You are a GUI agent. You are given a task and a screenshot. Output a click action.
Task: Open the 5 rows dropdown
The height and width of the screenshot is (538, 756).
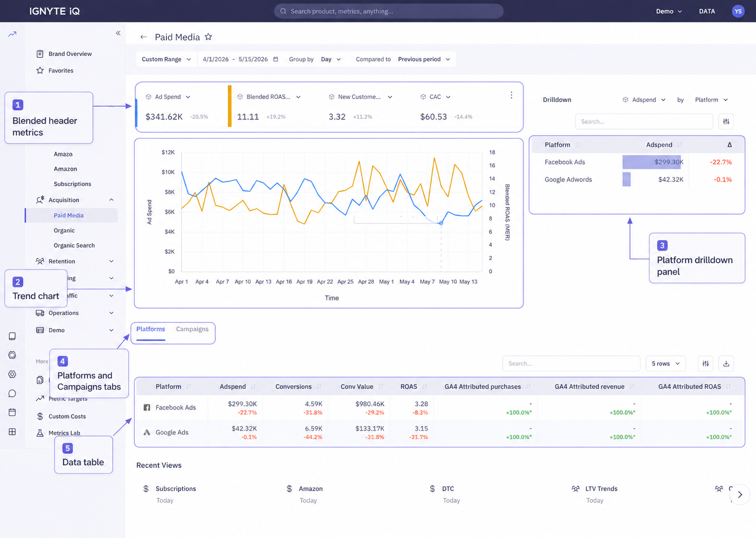click(665, 364)
